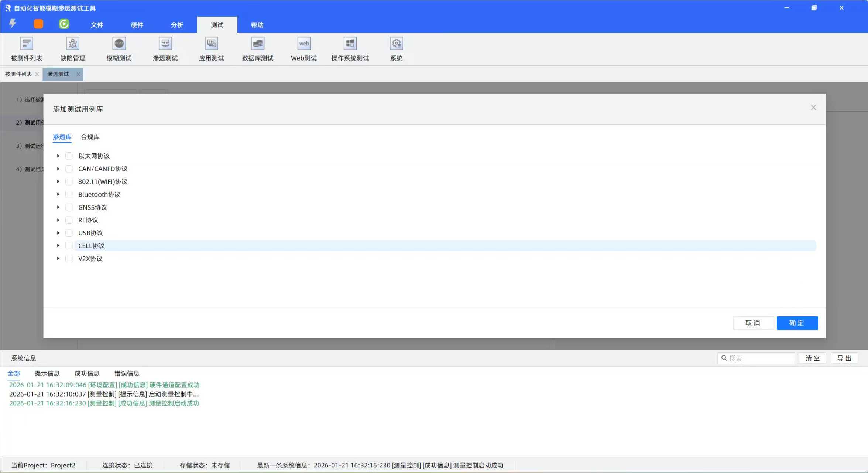Enable the Bluetooth协议 checkbox
868x473 pixels.
coord(69,194)
